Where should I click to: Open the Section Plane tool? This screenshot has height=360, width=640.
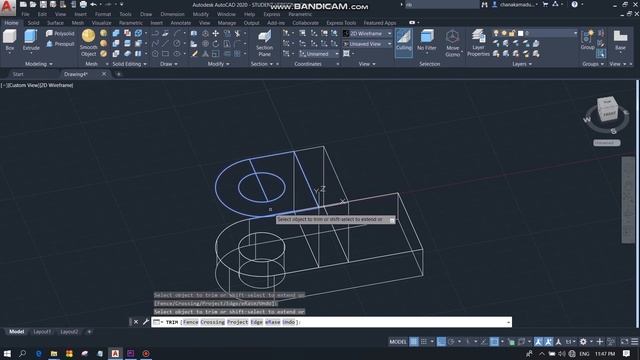[x=264, y=43]
